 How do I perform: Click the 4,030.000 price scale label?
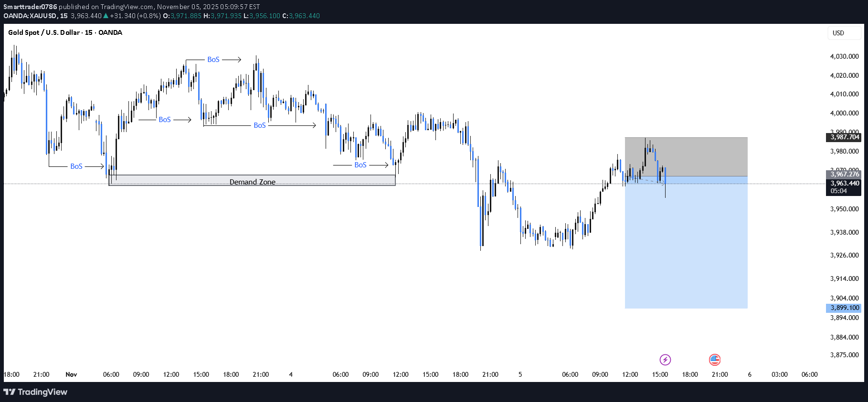pyautogui.click(x=844, y=56)
